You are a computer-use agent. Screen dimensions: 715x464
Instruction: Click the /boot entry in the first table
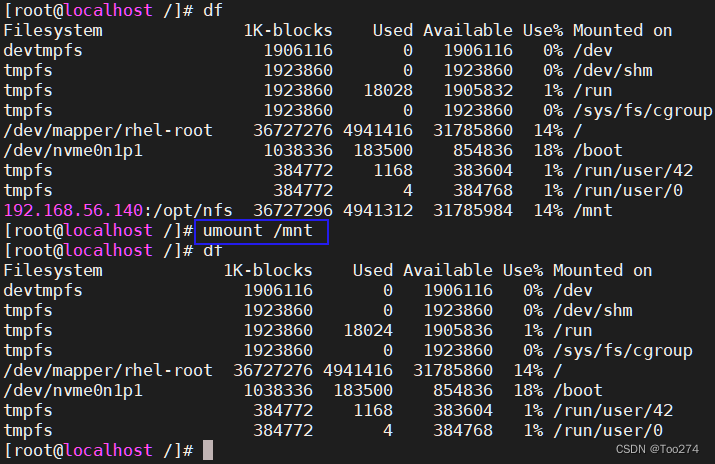point(598,150)
